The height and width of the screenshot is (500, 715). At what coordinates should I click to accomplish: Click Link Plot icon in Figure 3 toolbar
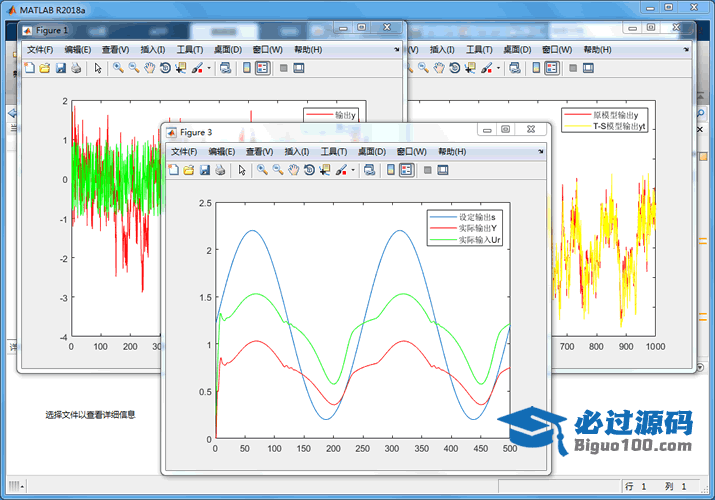pos(369,170)
